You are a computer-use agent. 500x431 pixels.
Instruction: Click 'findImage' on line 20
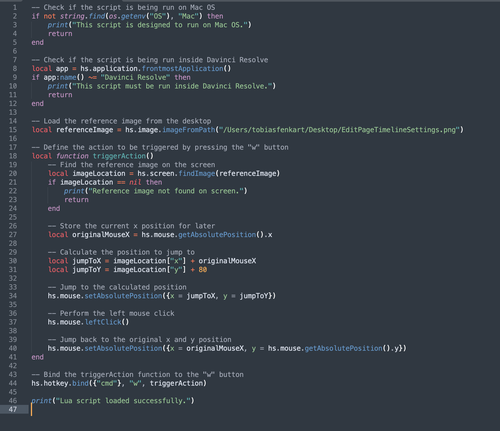coord(197,173)
